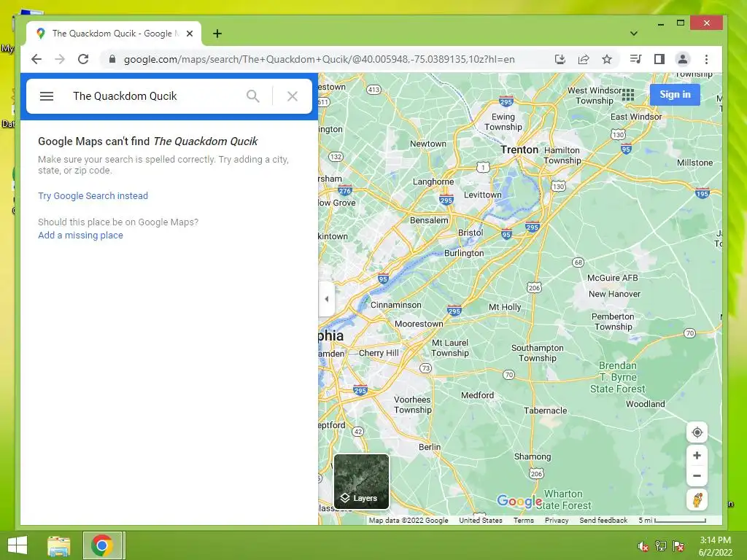Zoom in on the map
Image resolution: width=747 pixels, height=560 pixels.
coord(697,455)
